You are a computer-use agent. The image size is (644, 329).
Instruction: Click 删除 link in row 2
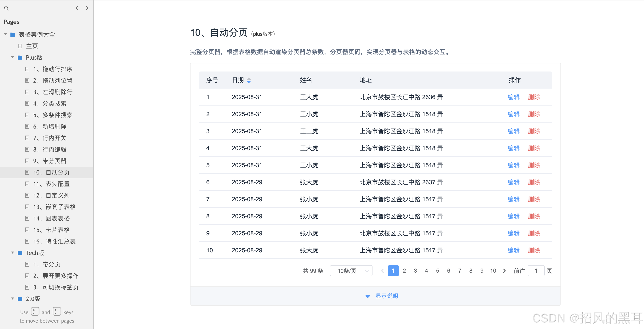(534, 114)
